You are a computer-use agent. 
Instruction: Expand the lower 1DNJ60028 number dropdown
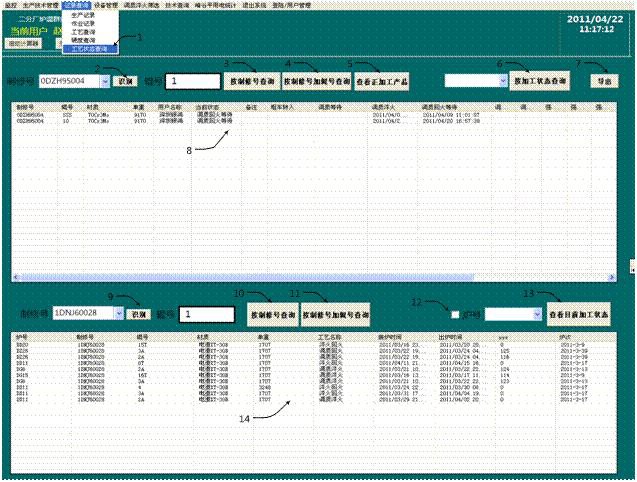[x=119, y=313]
